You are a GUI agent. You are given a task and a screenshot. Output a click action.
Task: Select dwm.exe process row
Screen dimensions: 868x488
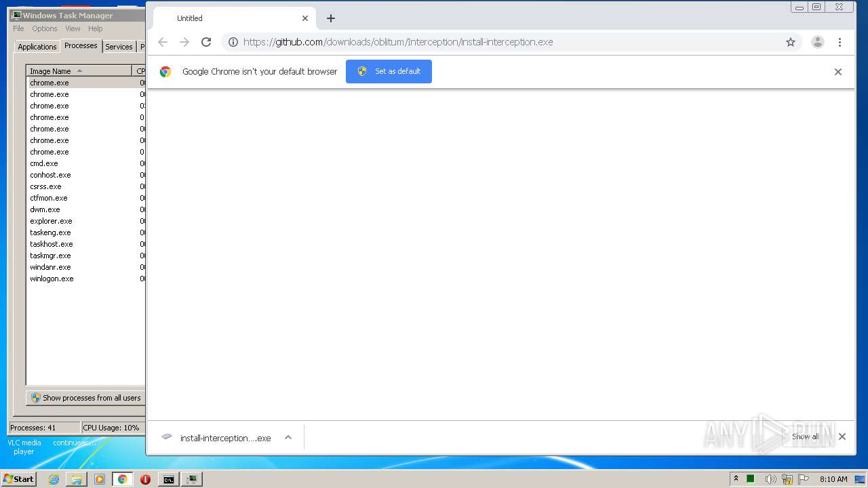[x=85, y=209]
